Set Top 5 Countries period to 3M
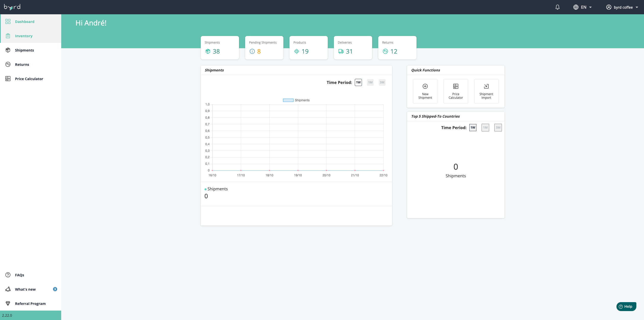This screenshot has height=320, width=644. (498, 128)
